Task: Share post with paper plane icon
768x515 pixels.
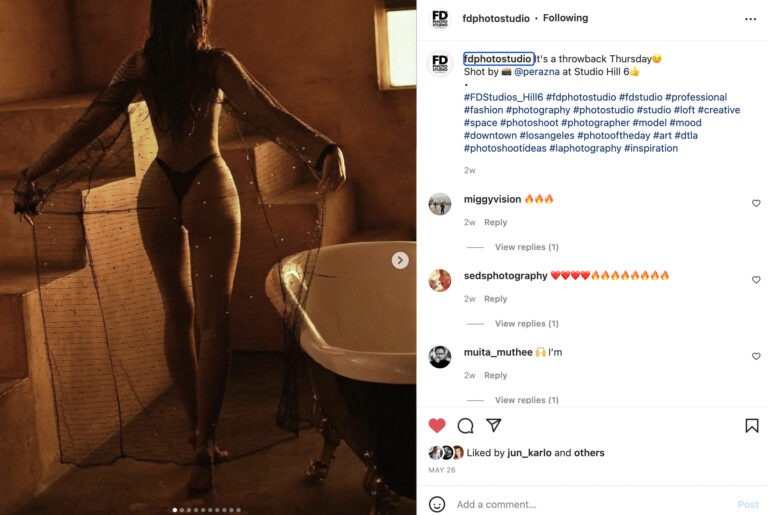Action: [x=493, y=425]
